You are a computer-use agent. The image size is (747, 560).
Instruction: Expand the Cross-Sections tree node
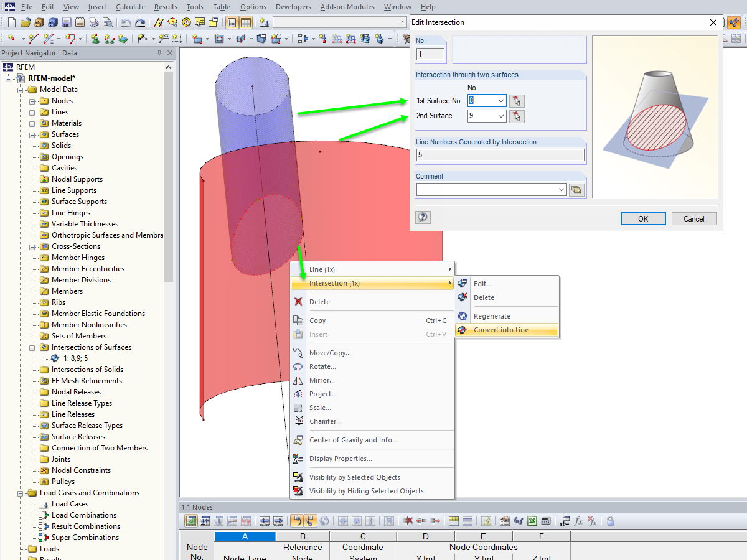[x=32, y=246]
